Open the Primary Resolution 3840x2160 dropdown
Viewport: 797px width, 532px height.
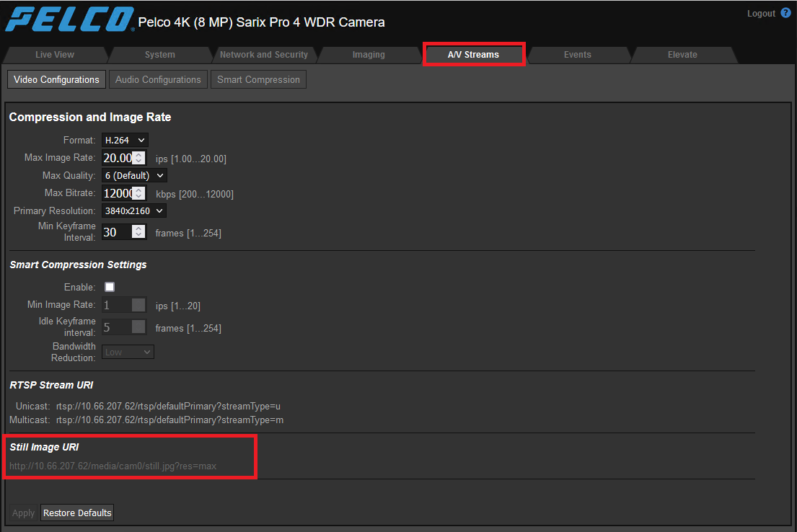pos(134,211)
